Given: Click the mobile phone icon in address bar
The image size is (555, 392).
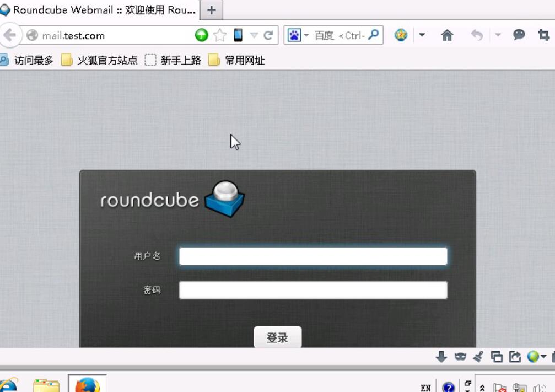Looking at the screenshot, I should click(238, 35).
